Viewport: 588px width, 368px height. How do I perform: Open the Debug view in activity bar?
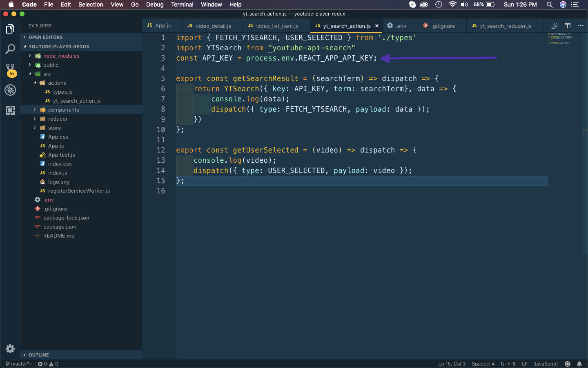click(x=10, y=90)
